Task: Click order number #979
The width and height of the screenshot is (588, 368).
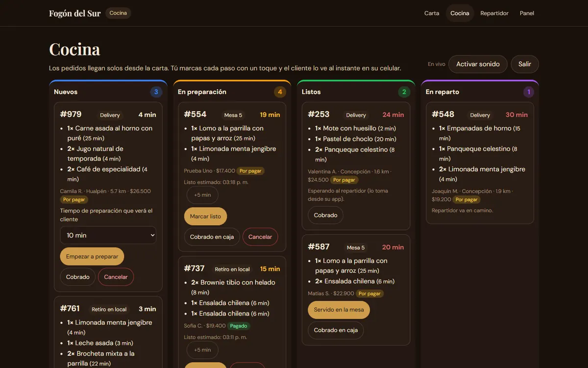Action: (x=71, y=114)
